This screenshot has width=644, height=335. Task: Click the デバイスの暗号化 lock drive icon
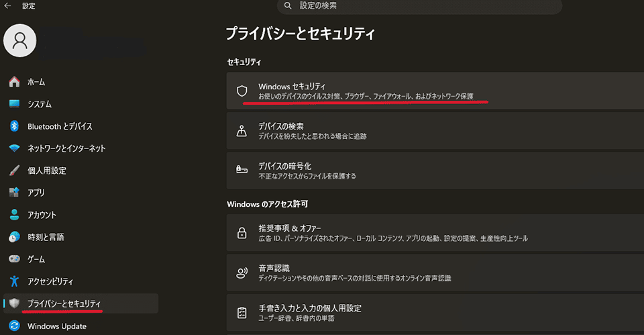[242, 169]
